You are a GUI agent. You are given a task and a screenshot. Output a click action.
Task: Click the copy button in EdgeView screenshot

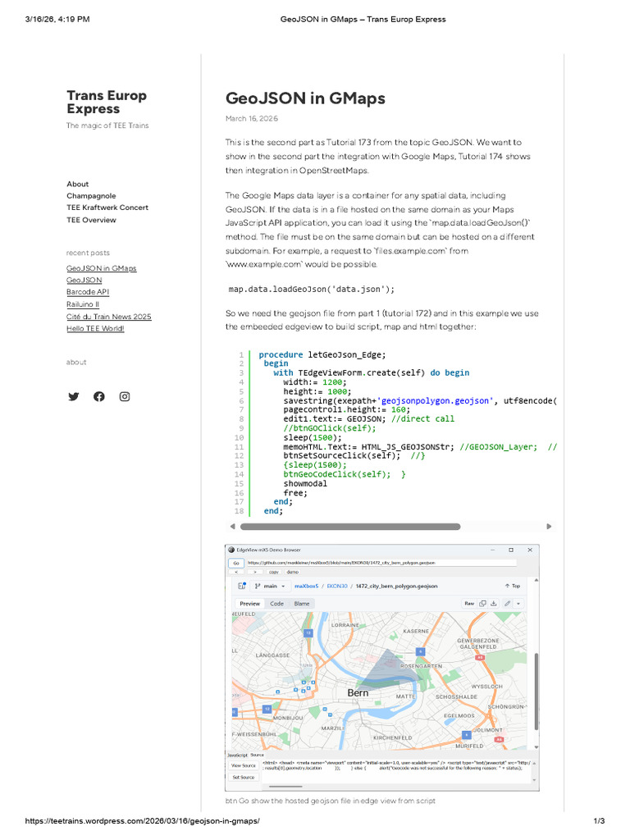[x=274, y=572]
